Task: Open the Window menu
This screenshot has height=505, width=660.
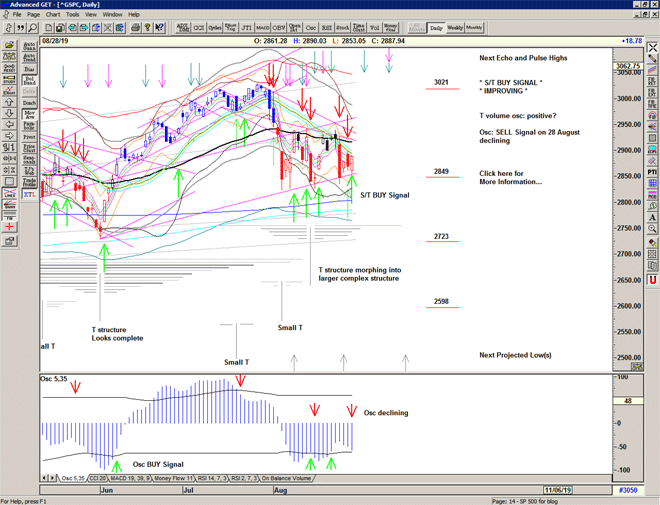Action: [x=112, y=15]
